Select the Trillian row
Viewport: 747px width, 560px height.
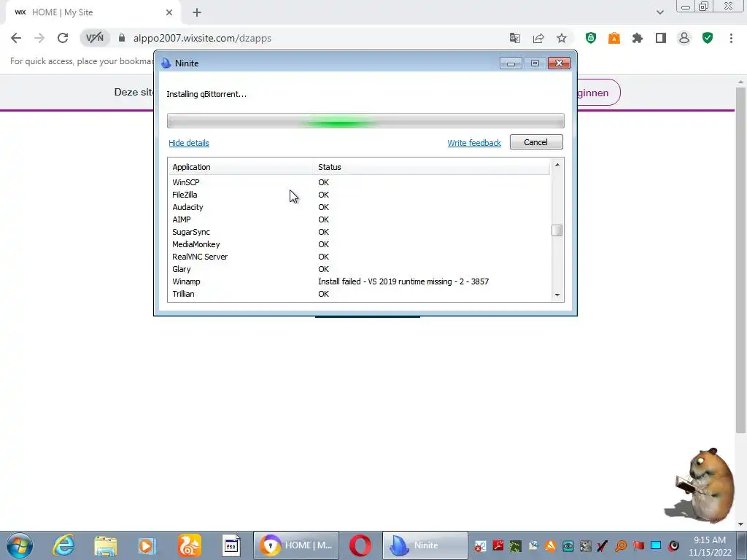359,294
